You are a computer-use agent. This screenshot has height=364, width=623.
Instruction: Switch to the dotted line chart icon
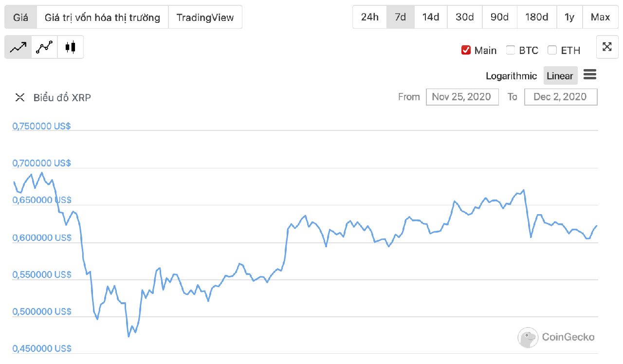click(x=44, y=47)
